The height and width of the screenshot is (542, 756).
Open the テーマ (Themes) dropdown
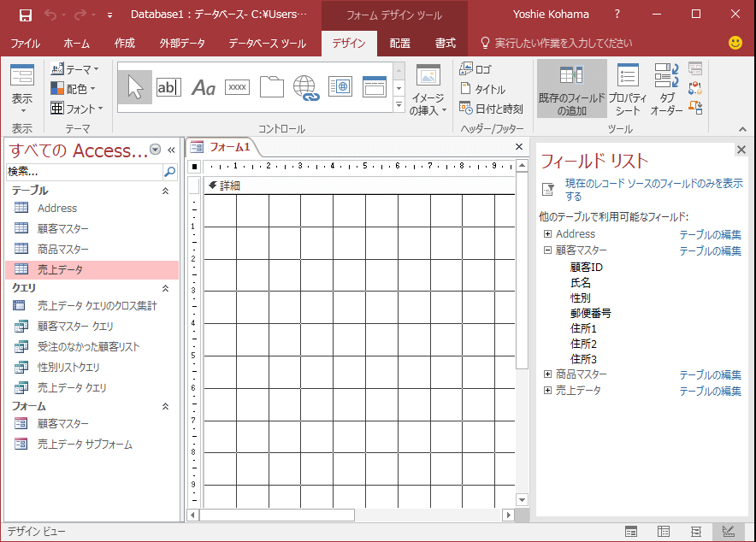75,69
